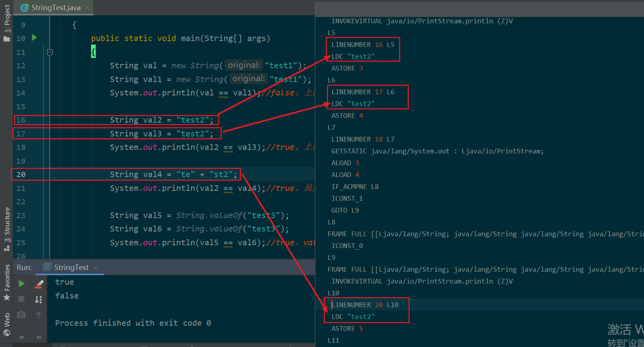Close the StringTest run tab

(95, 268)
